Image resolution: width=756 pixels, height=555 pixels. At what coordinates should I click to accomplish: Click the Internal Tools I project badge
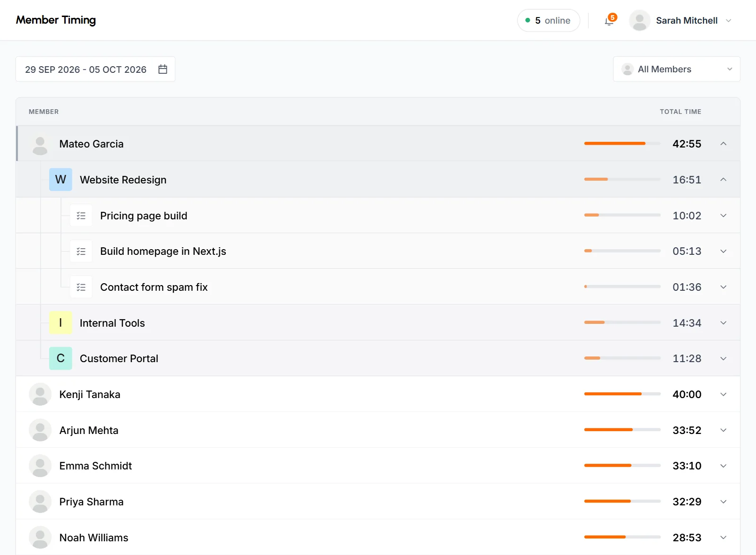point(60,323)
